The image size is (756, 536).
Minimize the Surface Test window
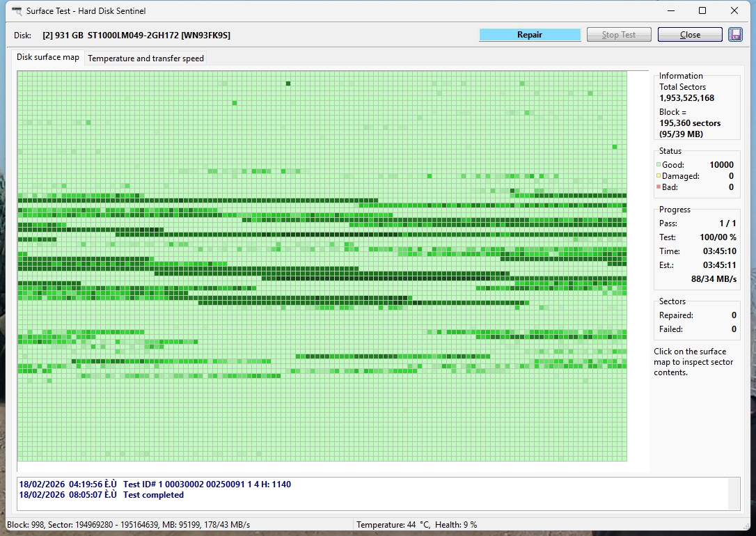(x=671, y=11)
